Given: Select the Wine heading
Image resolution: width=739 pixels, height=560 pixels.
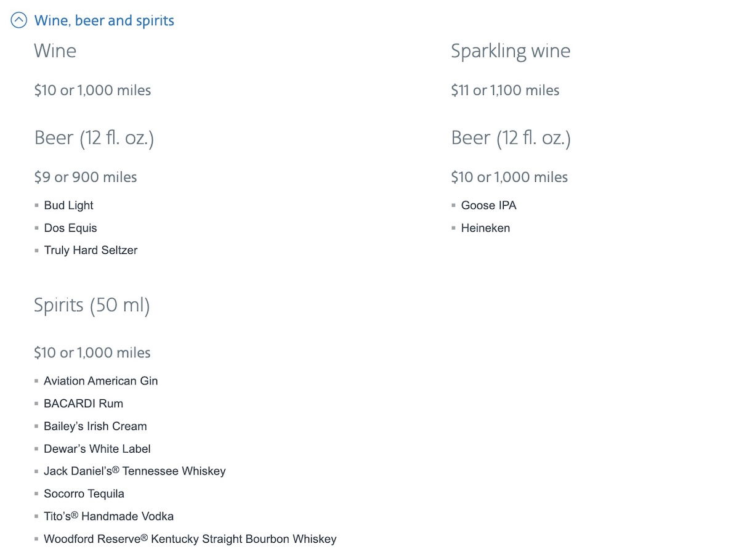Looking at the screenshot, I should coord(55,51).
